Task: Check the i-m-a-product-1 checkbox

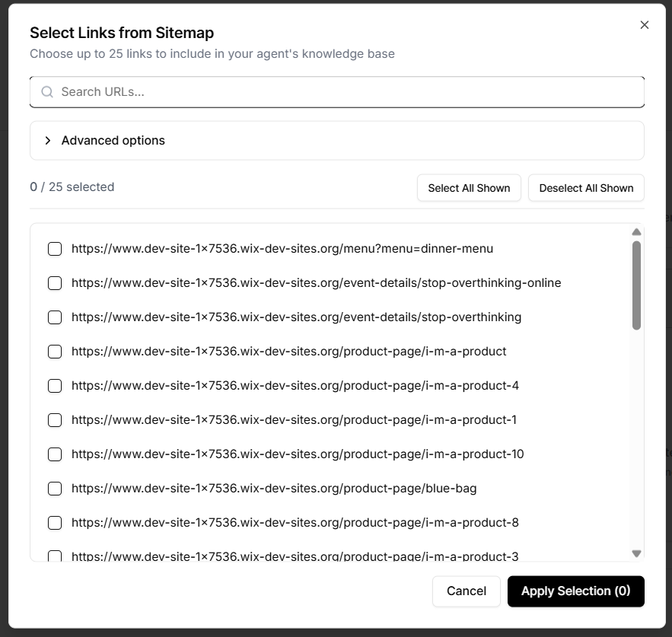Action: coord(55,420)
